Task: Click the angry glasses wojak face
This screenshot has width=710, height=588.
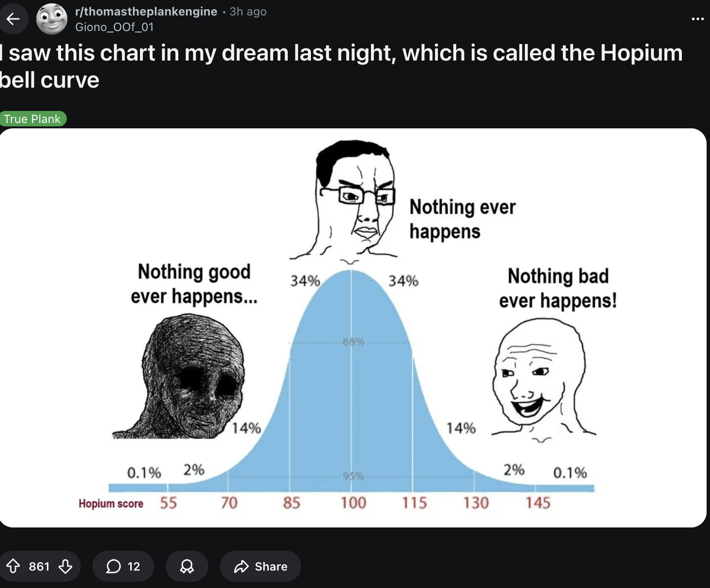Action: coord(355,199)
